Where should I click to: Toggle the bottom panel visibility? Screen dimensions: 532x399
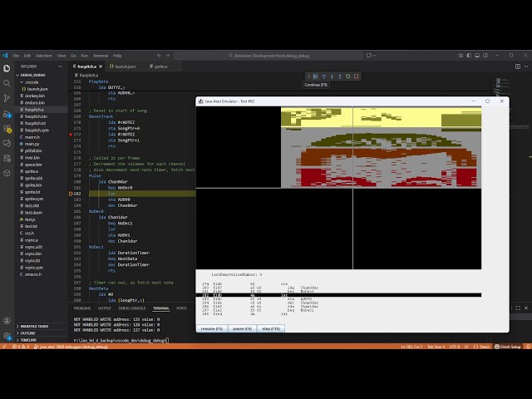(477, 56)
